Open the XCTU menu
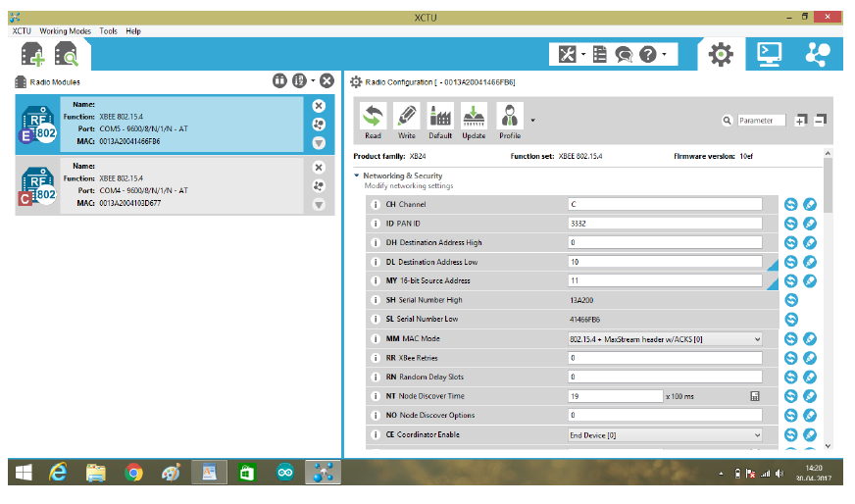855x504 pixels. point(22,31)
